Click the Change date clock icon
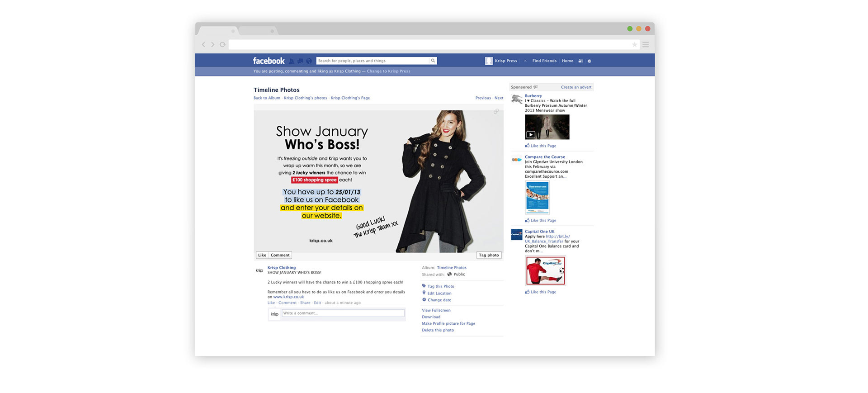 [424, 299]
